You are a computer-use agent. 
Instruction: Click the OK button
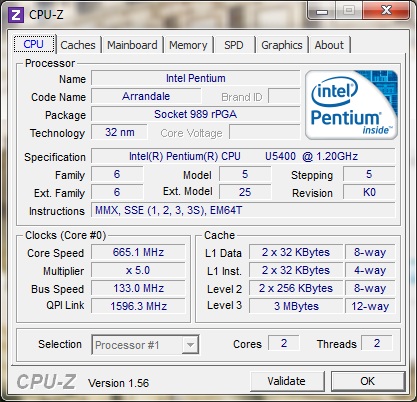point(368,381)
